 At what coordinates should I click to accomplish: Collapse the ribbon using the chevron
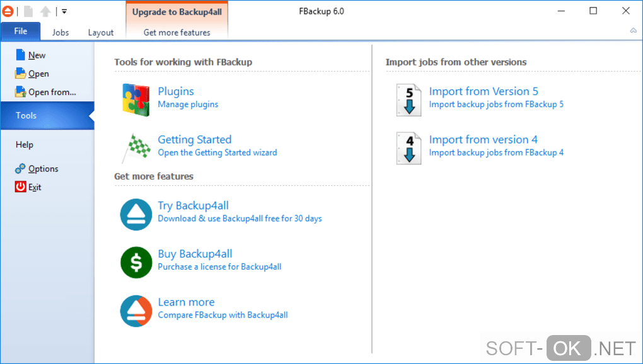click(x=633, y=30)
